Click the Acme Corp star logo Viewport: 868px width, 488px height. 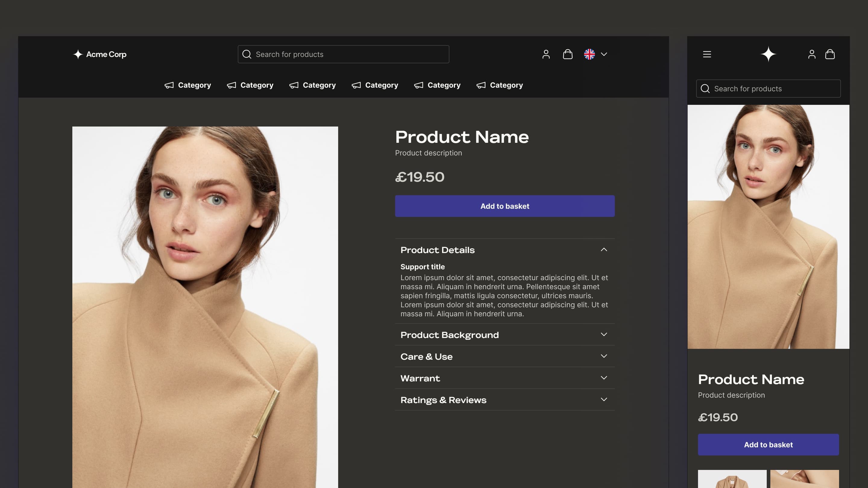click(78, 54)
